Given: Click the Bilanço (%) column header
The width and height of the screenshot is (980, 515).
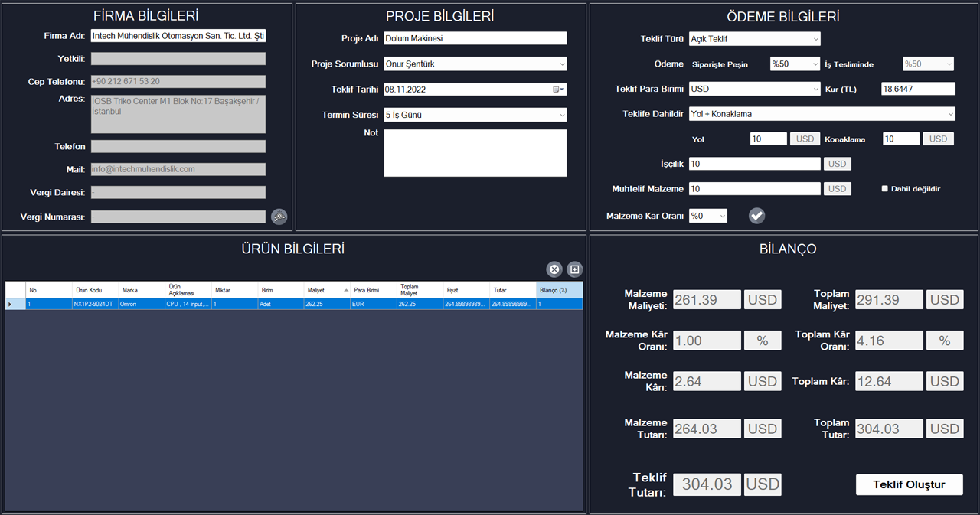Looking at the screenshot, I should [x=559, y=290].
